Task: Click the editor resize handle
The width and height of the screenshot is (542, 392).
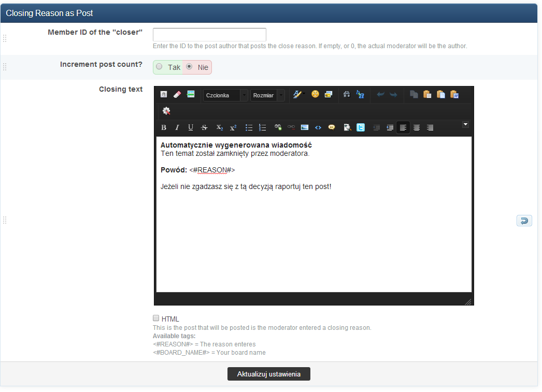Action: pos(468,301)
